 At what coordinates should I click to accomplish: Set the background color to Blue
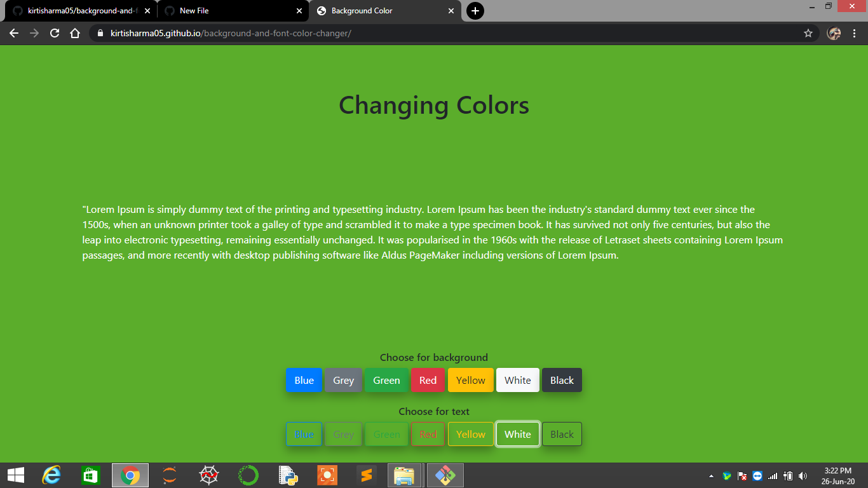point(304,380)
